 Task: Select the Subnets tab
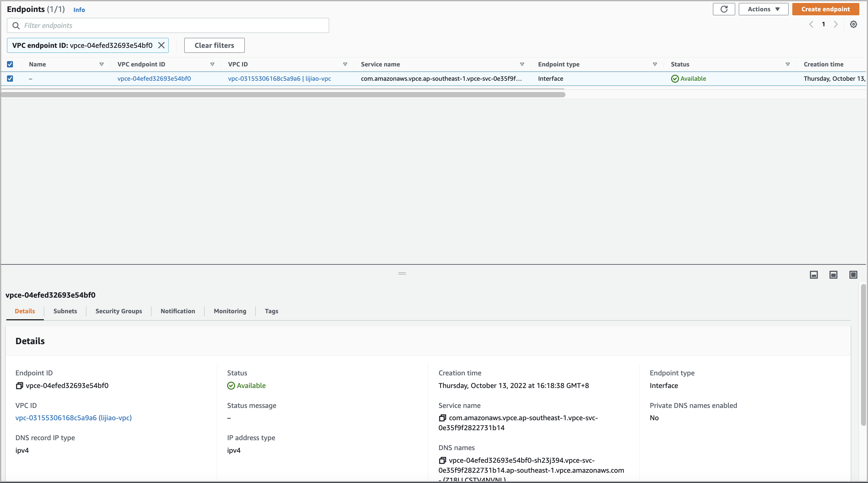pyautogui.click(x=65, y=311)
